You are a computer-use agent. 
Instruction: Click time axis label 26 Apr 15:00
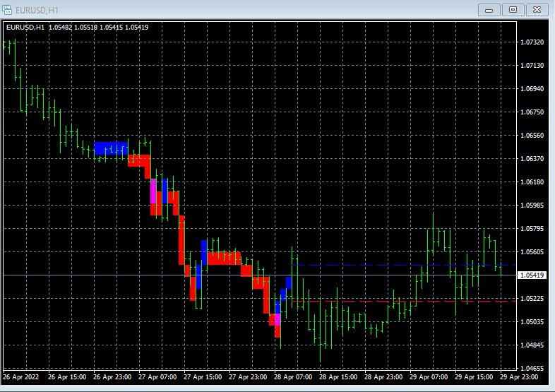coord(67,377)
